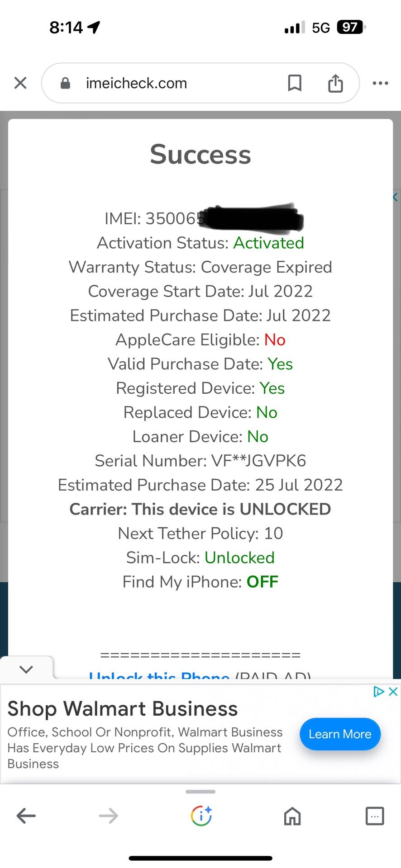Tap the bookmark icon in address bar

click(x=295, y=83)
